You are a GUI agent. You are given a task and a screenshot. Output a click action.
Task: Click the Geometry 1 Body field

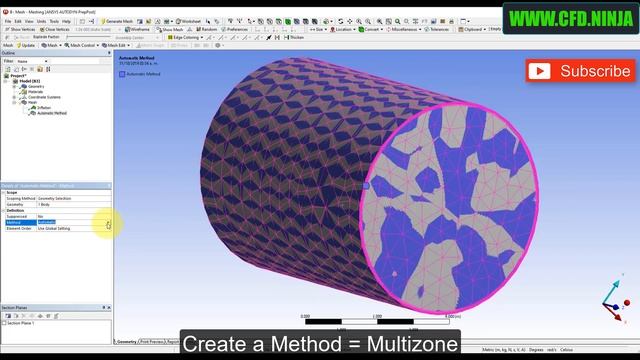point(73,204)
